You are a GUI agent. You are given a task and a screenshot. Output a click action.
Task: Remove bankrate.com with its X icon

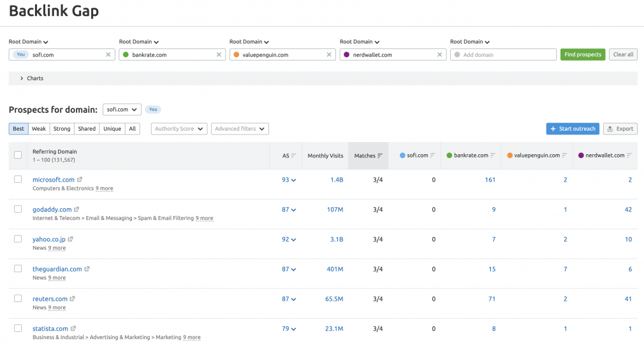pos(219,55)
